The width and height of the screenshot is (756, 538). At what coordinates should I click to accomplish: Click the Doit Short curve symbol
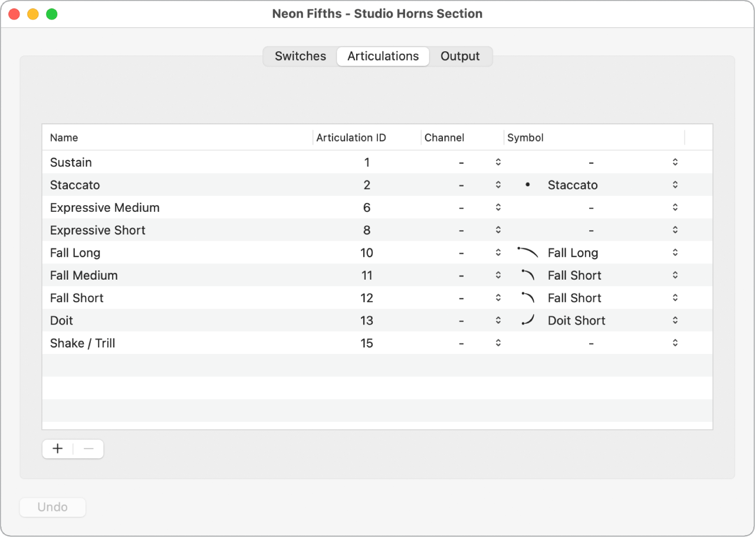click(x=528, y=320)
